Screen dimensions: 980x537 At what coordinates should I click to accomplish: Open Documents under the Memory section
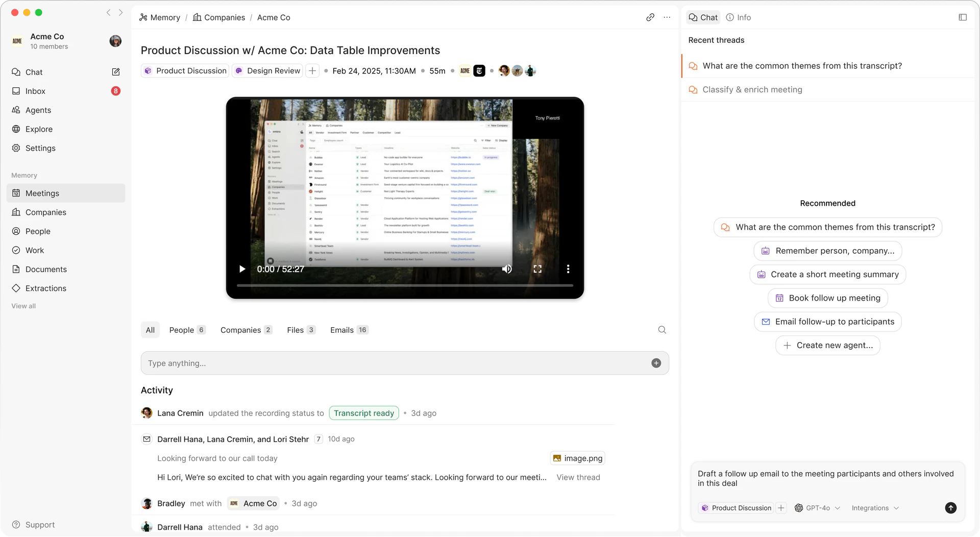coord(45,269)
